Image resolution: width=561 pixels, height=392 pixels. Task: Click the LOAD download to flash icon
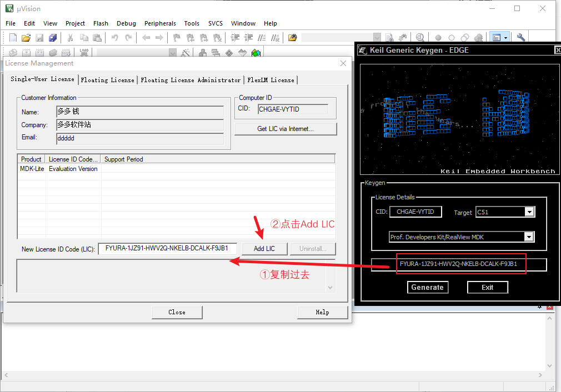point(84,53)
